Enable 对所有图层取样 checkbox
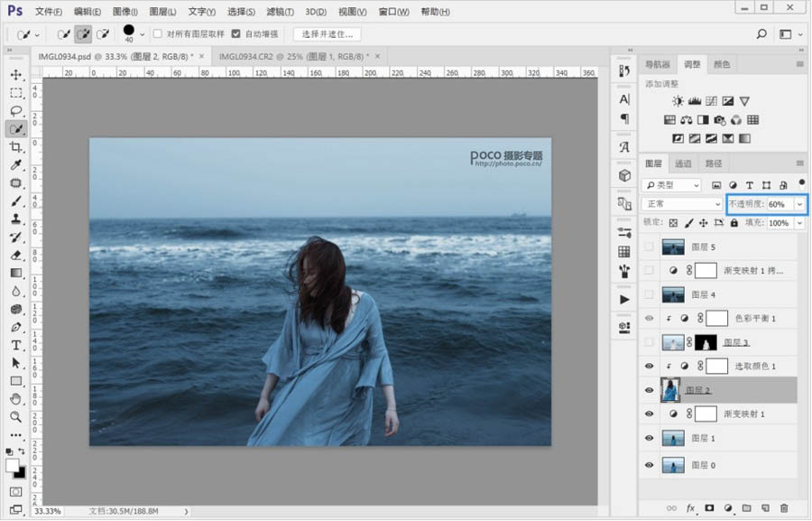Image resolution: width=812 pixels, height=521 pixels. 157,33
